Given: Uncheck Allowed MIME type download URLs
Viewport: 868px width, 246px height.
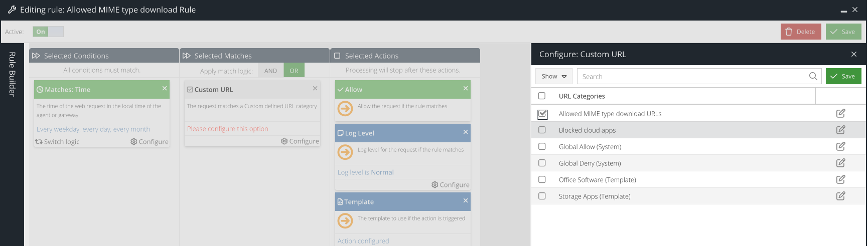Looking at the screenshot, I should click(x=542, y=114).
